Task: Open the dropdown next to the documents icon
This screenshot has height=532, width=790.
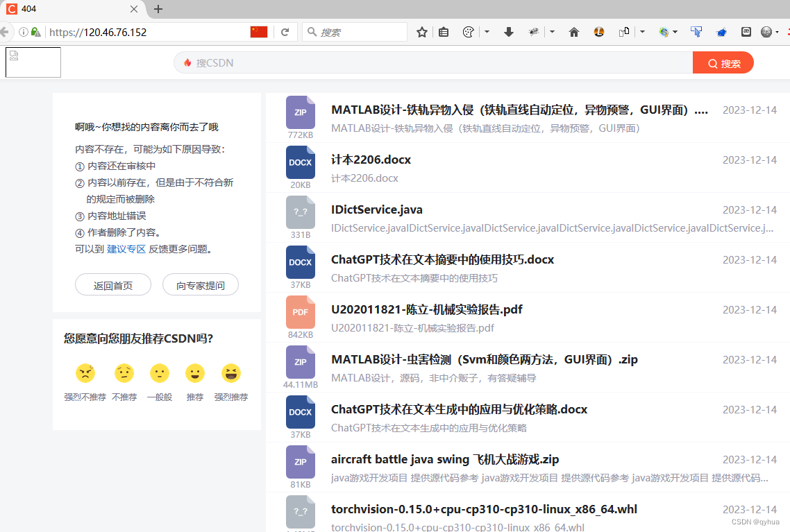Action: click(642, 32)
